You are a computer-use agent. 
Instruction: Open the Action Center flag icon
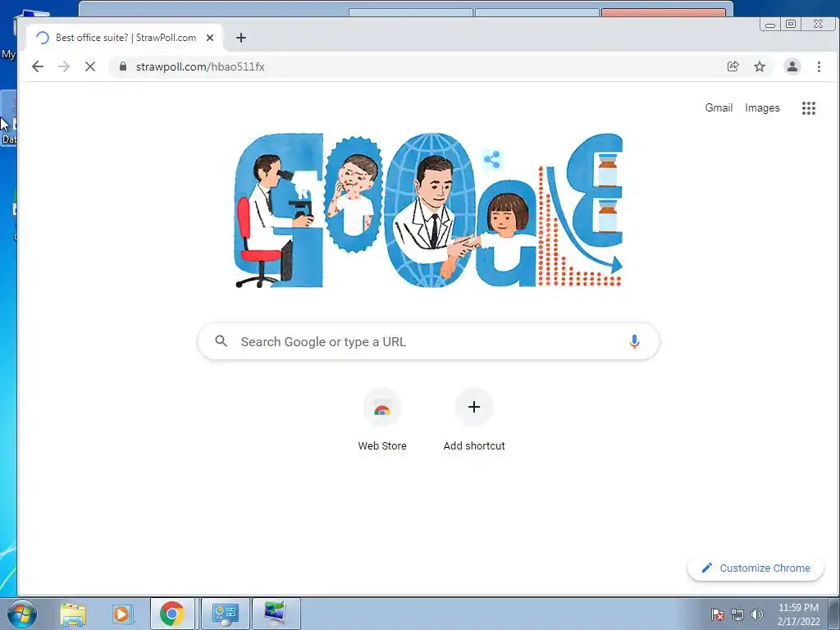click(x=718, y=614)
